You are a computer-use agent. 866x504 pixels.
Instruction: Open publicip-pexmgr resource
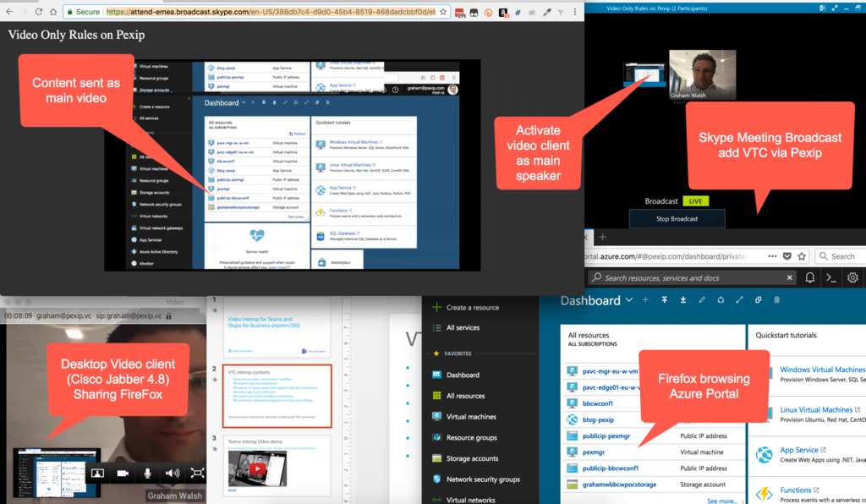pos(606,436)
